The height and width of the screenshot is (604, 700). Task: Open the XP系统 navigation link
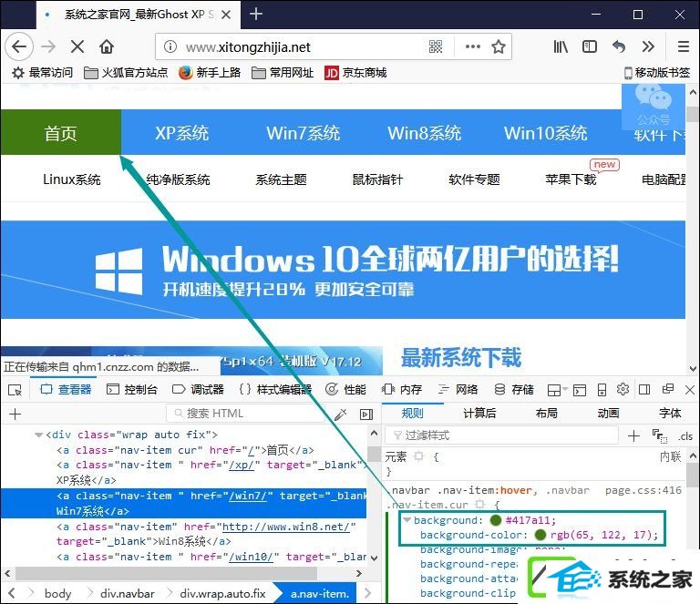[181, 132]
